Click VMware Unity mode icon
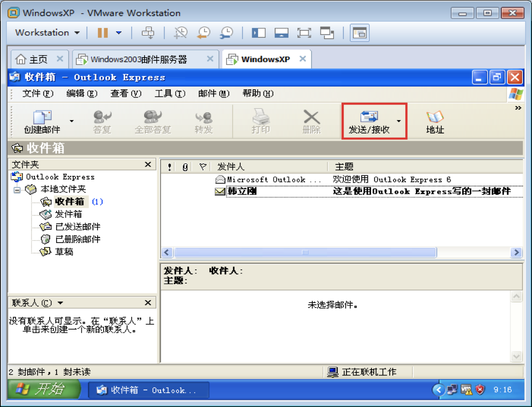The image size is (532, 407). click(327, 33)
